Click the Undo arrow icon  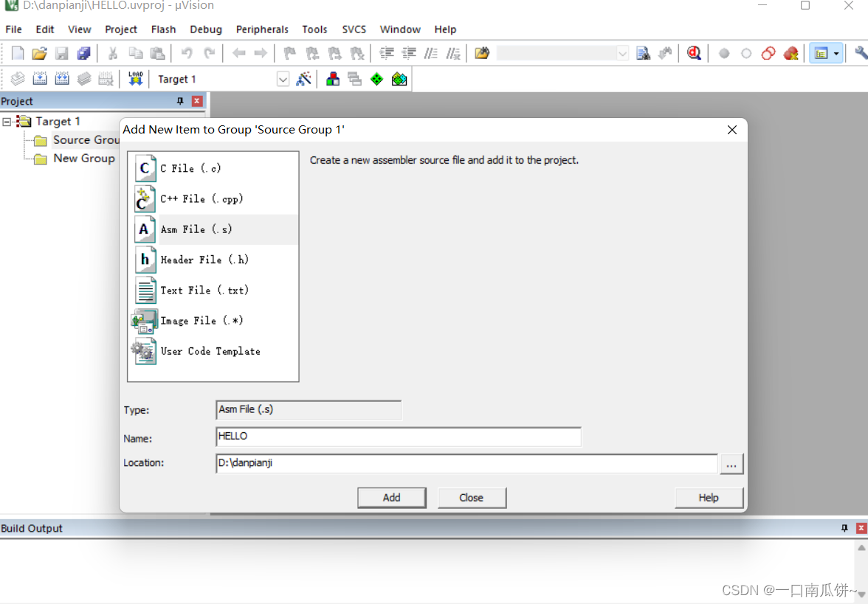click(187, 53)
